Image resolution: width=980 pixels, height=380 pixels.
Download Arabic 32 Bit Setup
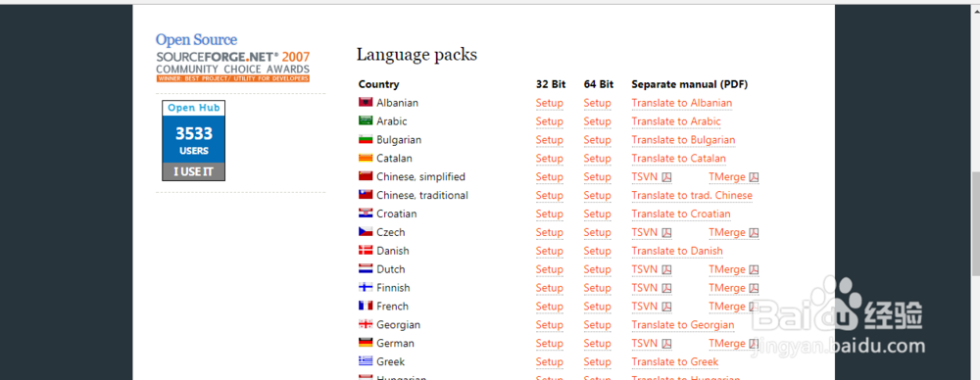[550, 121]
